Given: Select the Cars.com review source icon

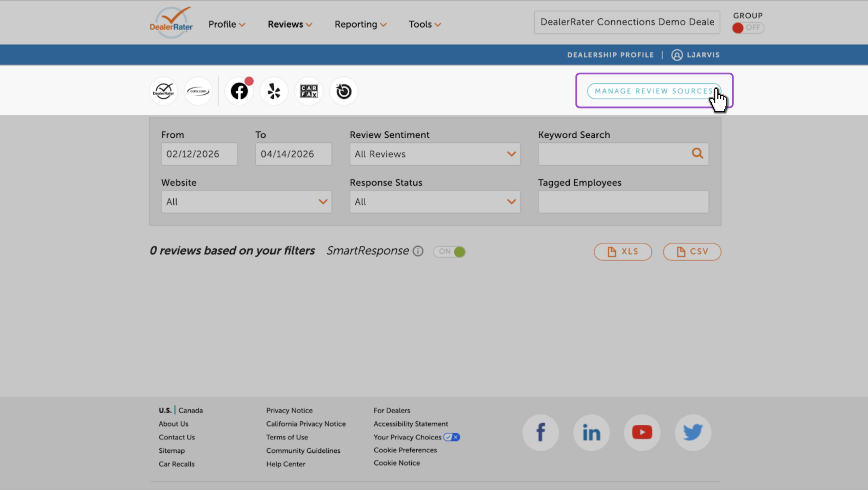Looking at the screenshot, I should (198, 91).
